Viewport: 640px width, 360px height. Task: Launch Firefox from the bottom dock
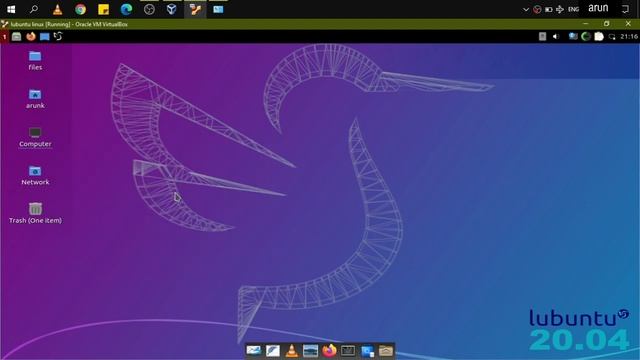329,351
